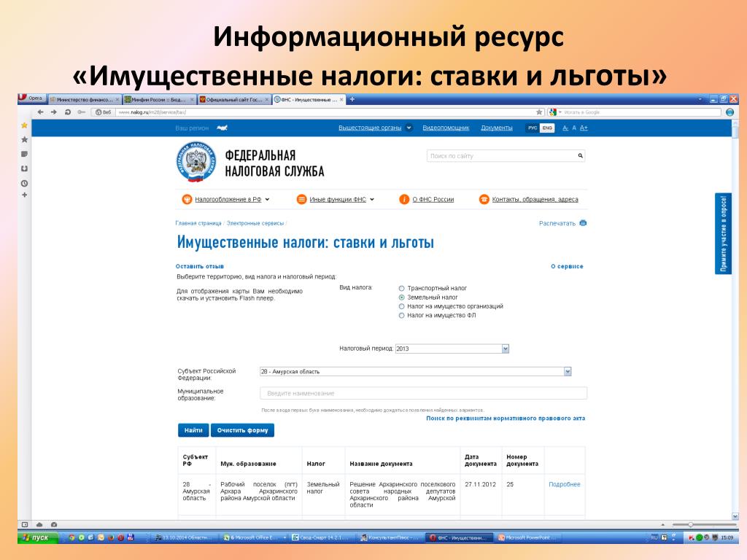Click the orange Налогообложение в РФ icon
The width and height of the screenshot is (747, 560).
[187, 200]
